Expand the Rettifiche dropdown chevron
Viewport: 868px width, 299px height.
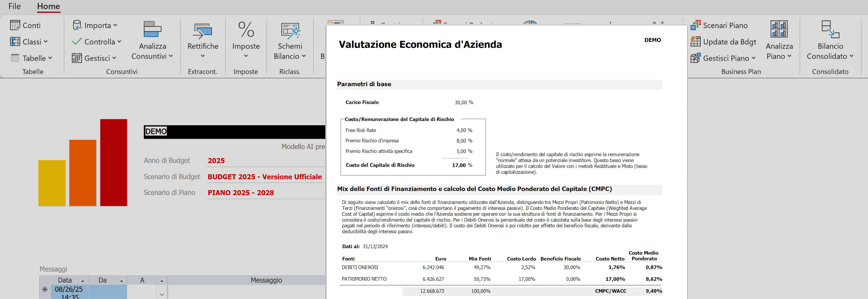pos(203,56)
